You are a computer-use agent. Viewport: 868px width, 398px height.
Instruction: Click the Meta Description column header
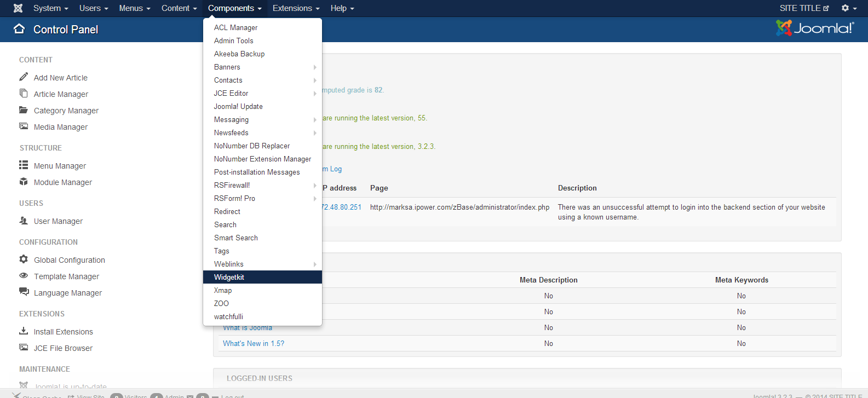coord(549,280)
